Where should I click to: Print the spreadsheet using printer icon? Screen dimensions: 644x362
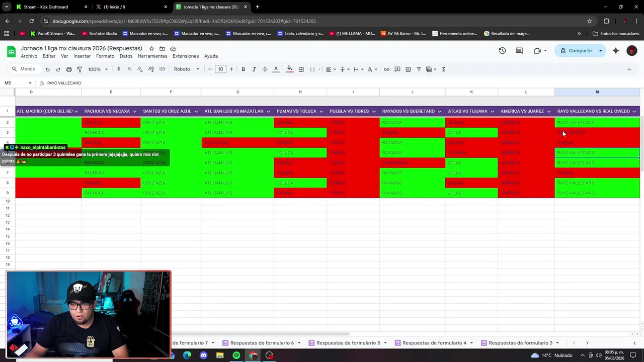point(69,69)
